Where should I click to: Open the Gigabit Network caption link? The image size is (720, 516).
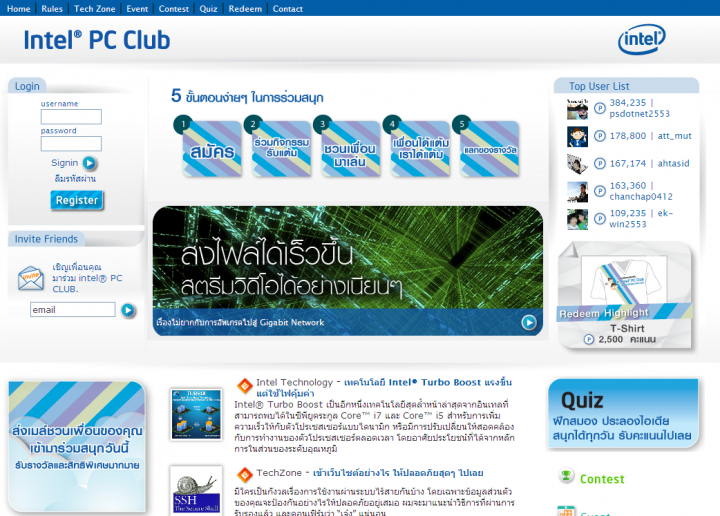pyautogui.click(x=240, y=322)
